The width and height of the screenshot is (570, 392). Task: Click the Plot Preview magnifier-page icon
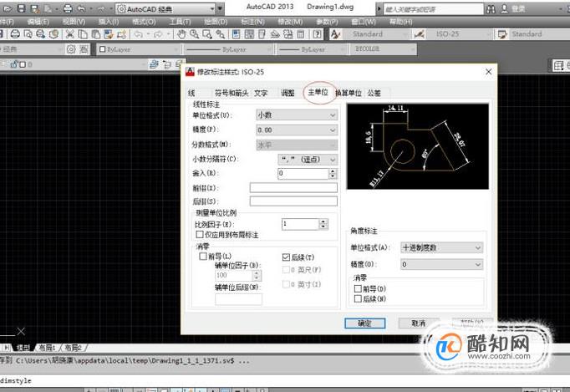(28, 34)
